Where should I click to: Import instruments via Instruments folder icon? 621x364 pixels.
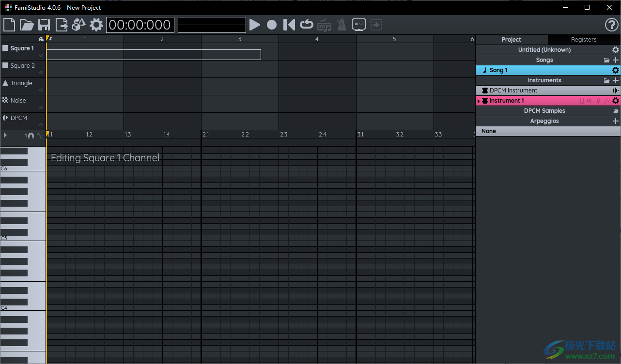click(x=607, y=81)
